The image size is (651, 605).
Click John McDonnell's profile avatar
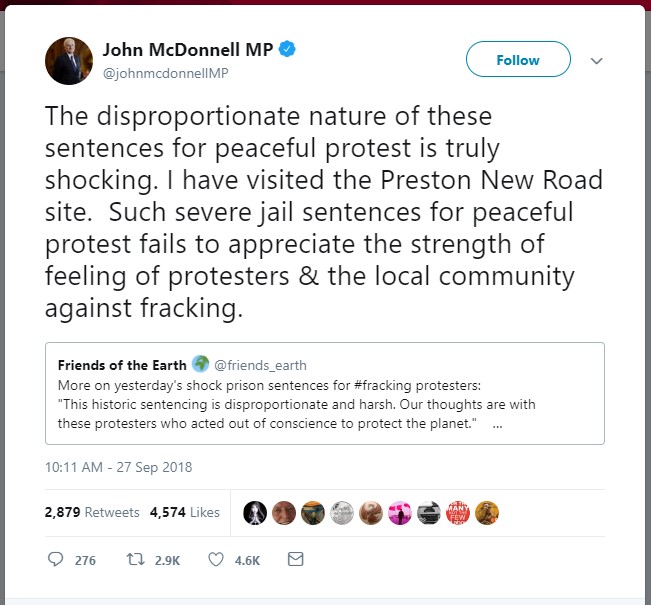click(69, 60)
